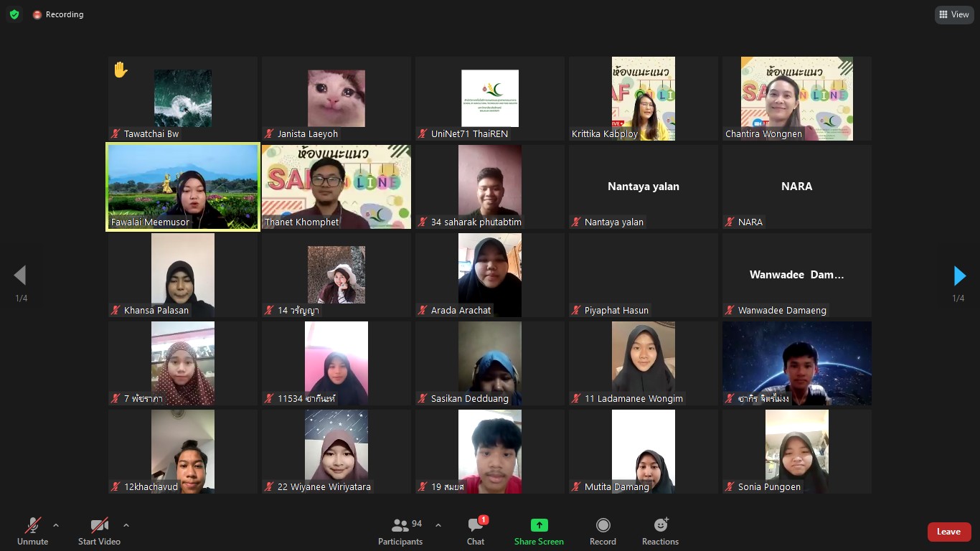This screenshot has height=551, width=980.
Task: Open the View layout menu
Action: click(953, 14)
